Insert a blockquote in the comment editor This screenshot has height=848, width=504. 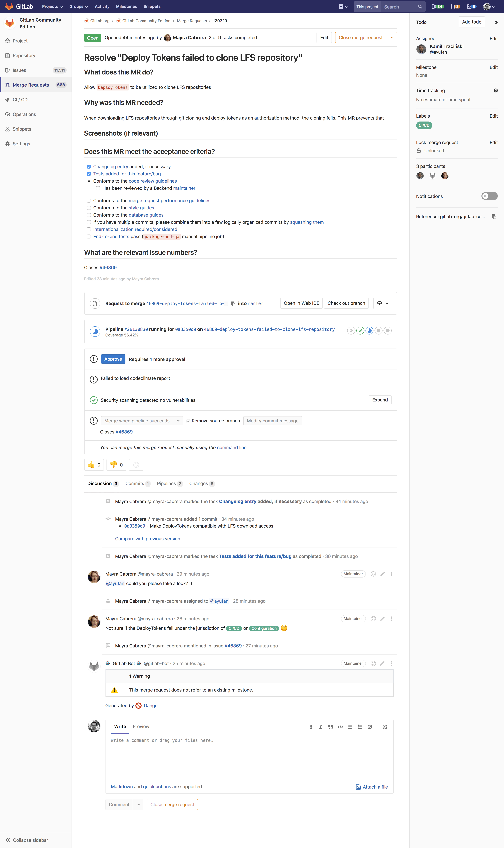tap(330, 727)
